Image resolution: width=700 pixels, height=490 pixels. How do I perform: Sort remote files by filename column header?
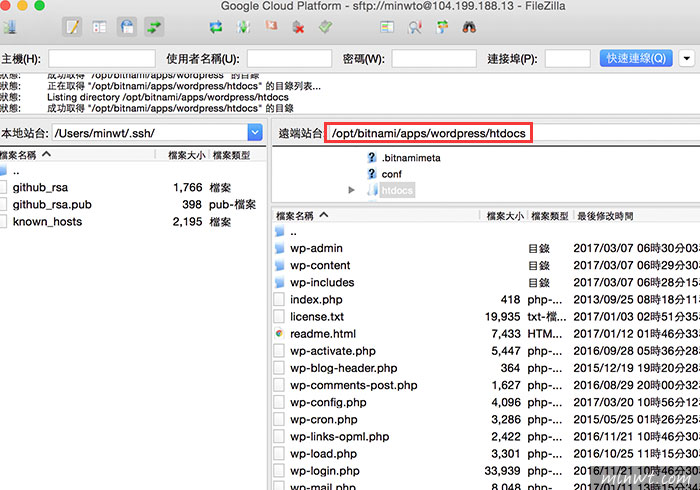[x=376, y=216]
